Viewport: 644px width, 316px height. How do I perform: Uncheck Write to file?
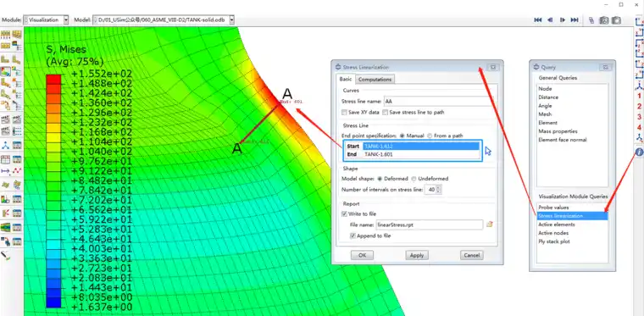coord(344,213)
